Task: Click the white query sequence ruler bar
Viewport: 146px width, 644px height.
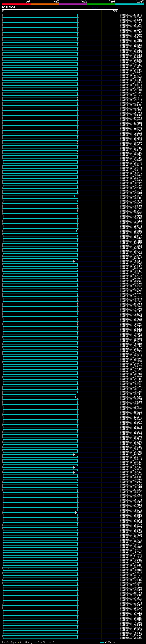Action: pos(60,10)
